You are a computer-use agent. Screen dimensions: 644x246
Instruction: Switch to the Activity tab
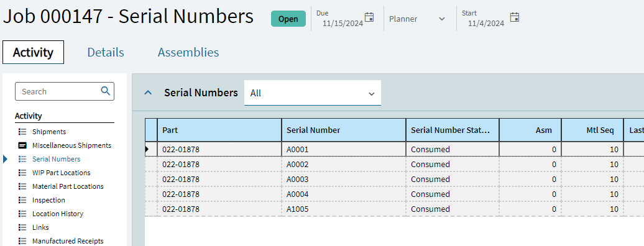34,52
